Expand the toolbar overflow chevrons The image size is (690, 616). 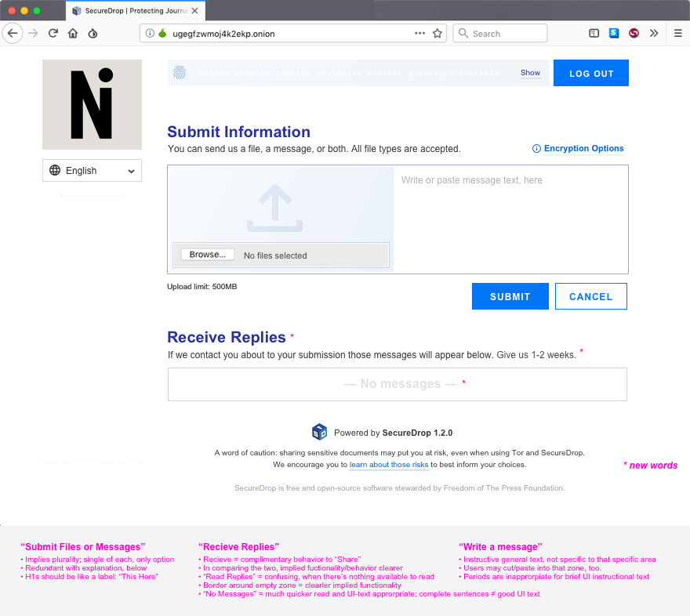(654, 34)
